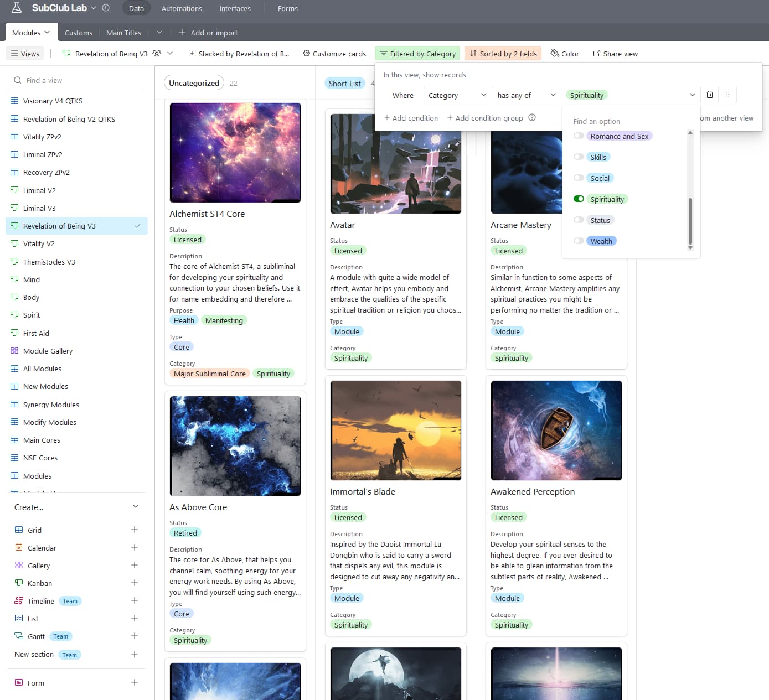769x700 pixels.
Task: Open the base info circle icon
Action: click(106, 8)
